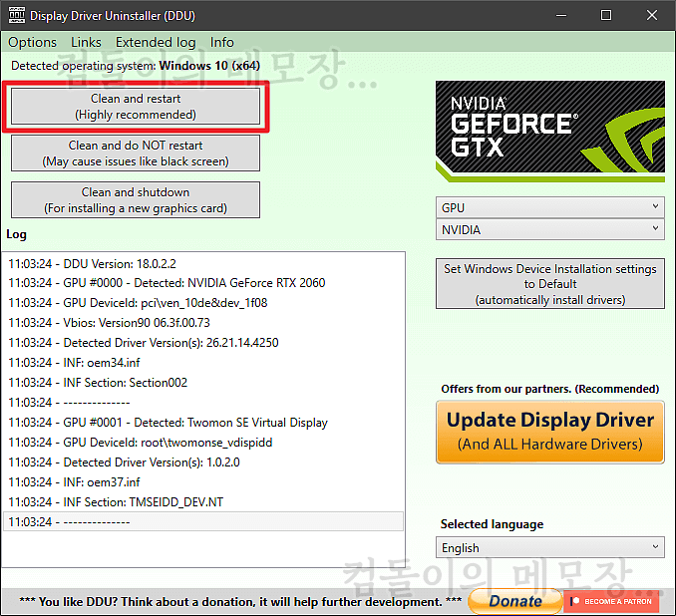
Task: Click Clean and shutdown button
Action: click(136, 200)
